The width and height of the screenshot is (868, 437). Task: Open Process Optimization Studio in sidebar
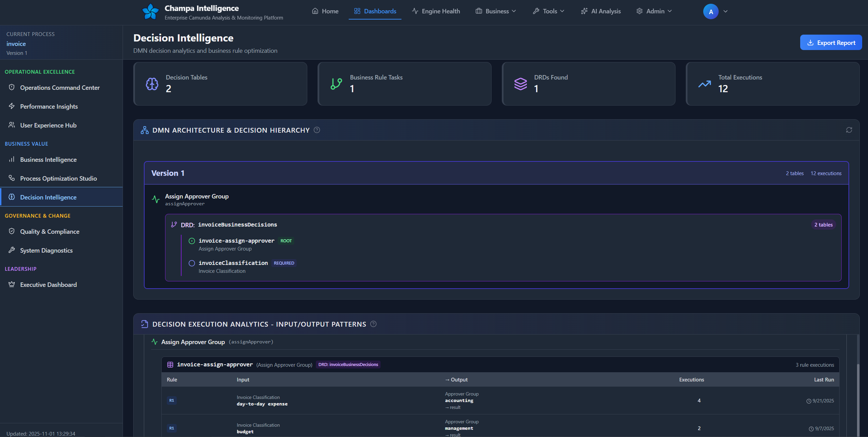58,178
